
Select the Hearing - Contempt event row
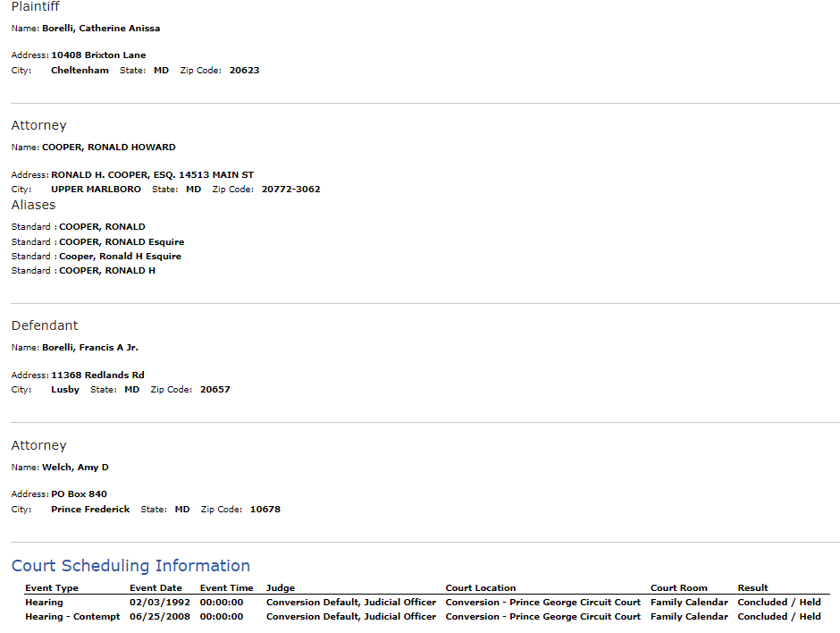423,616
